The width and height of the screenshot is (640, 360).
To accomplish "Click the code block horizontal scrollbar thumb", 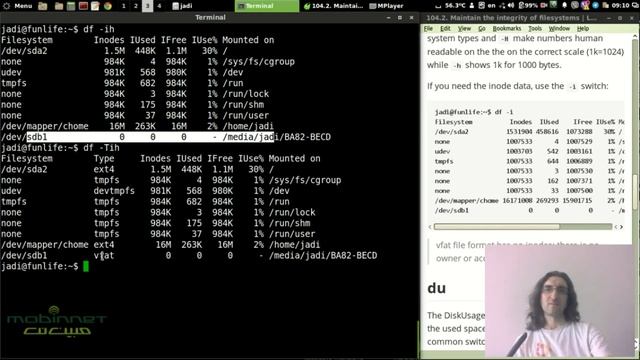I will coord(497,227).
